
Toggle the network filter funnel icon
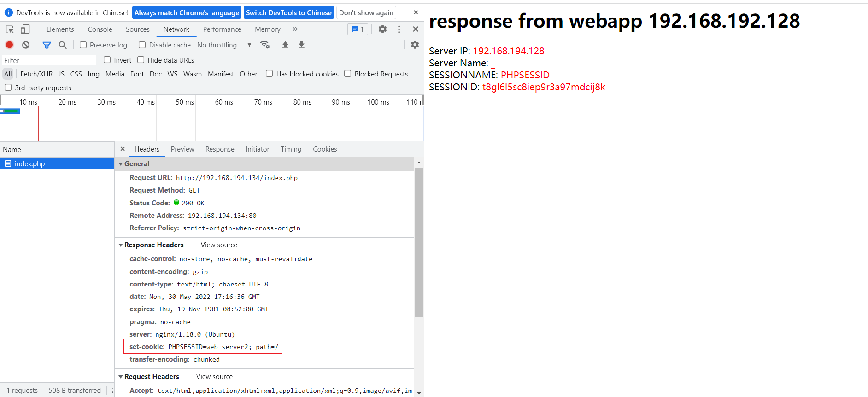click(x=47, y=45)
